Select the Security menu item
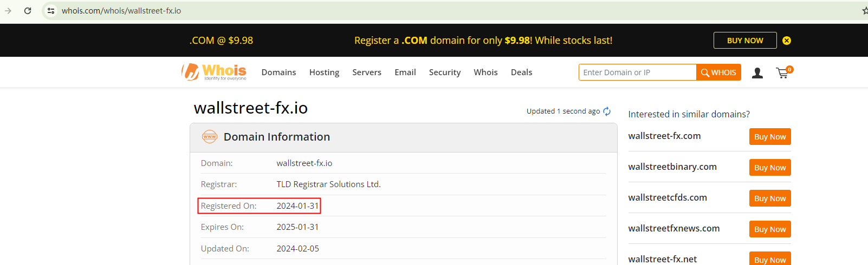This screenshot has height=265, width=868. (x=445, y=72)
